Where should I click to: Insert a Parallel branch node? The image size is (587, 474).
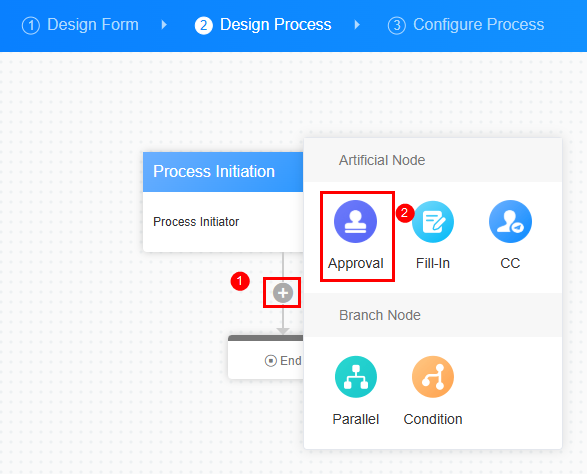(355, 377)
